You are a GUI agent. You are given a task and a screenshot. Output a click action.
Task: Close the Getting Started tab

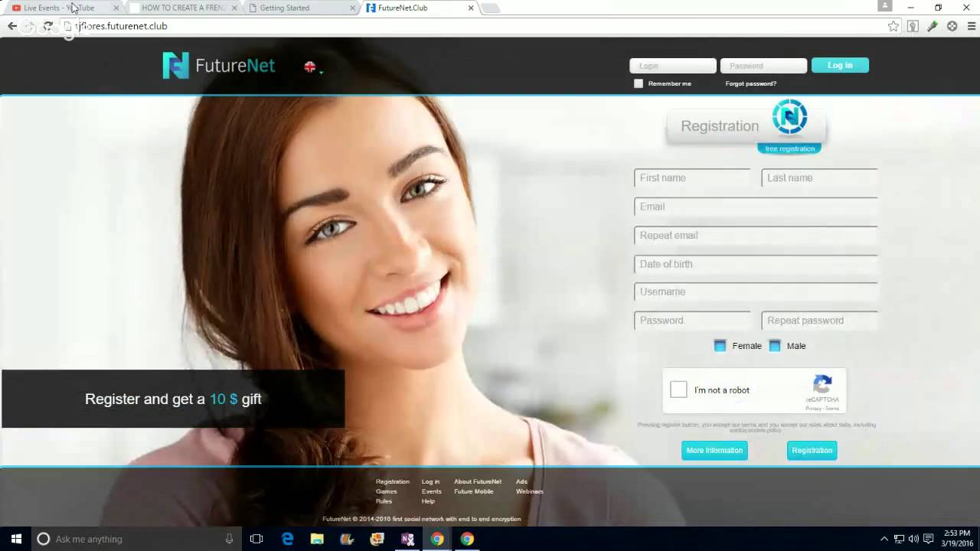(x=353, y=8)
